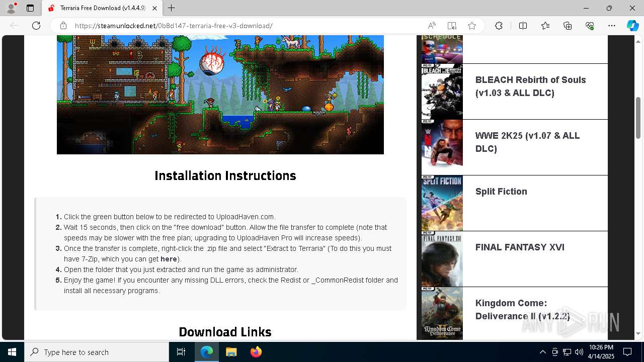Viewport: 644px width, 362px height.
Task: Open a new browser tab
Action: coord(172,8)
